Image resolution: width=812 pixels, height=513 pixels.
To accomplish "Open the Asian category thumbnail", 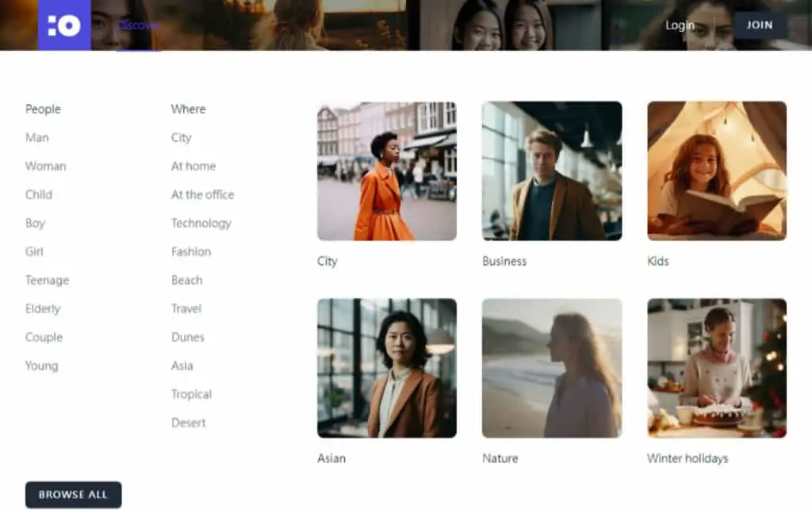I will coord(387,368).
